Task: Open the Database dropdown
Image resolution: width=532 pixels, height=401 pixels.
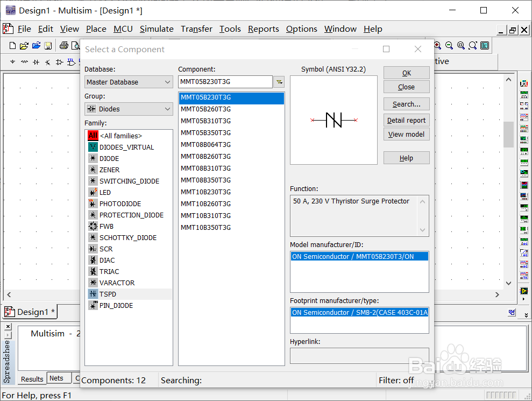Action: click(129, 82)
